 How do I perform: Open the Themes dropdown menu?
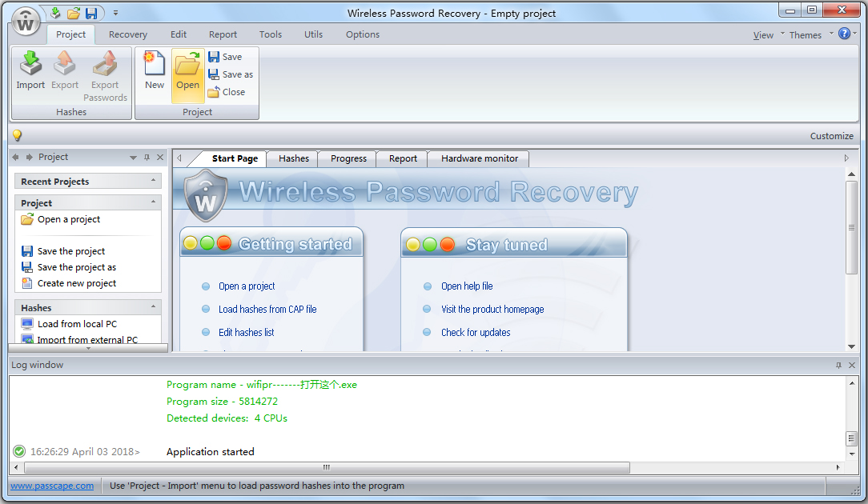click(810, 35)
